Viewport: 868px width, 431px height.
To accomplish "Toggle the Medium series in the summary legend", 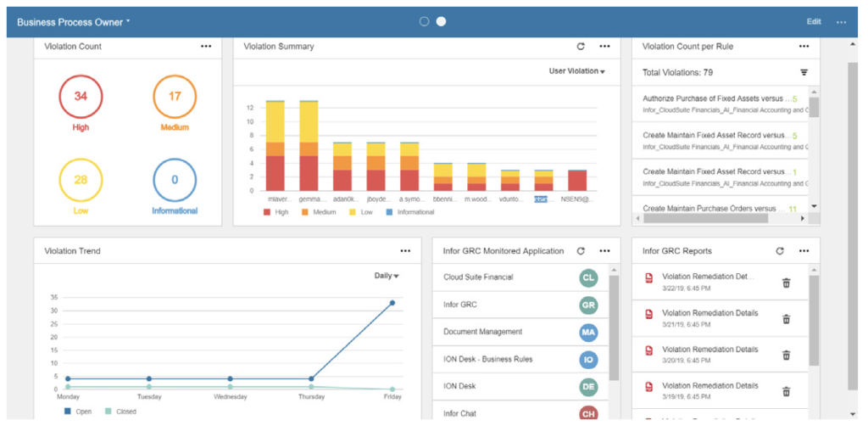I will 319,212.
